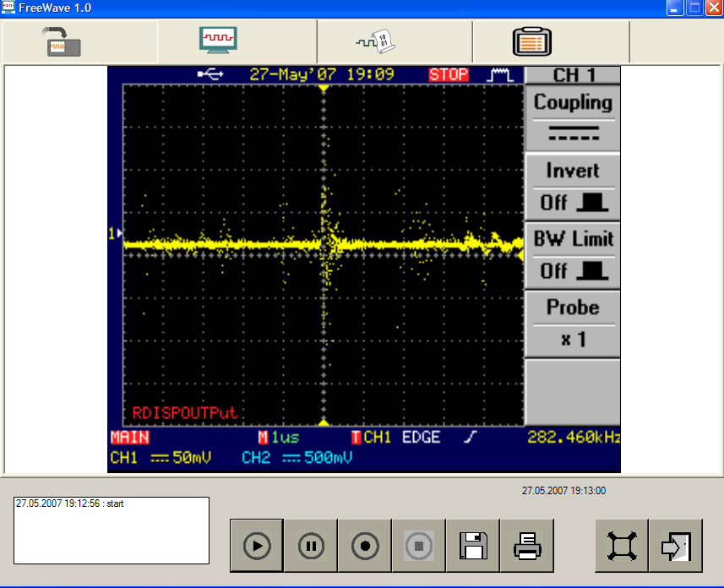Image resolution: width=724 pixels, height=588 pixels.
Task: Pause the screen capture
Action: (311, 546)
